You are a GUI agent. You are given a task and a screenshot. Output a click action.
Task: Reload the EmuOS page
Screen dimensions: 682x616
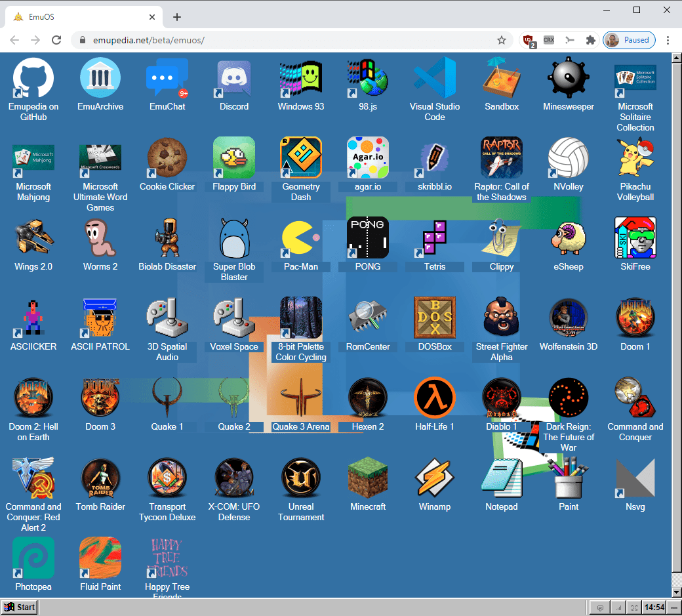[x=56, y=40]
